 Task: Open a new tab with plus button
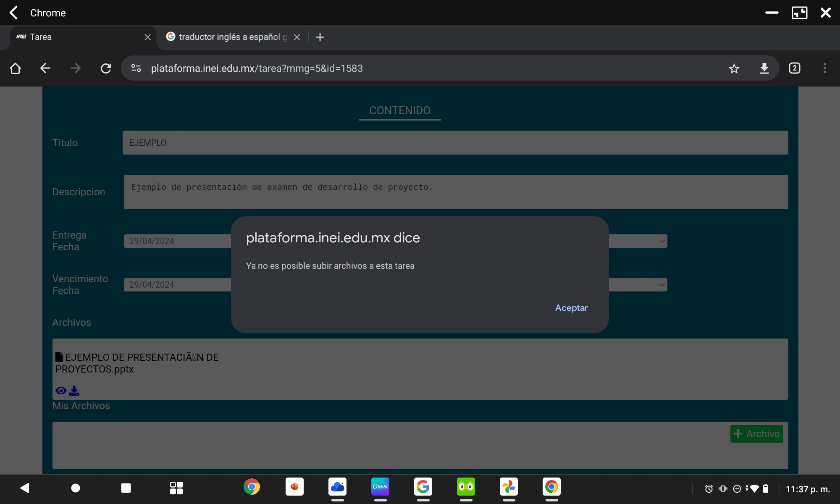[x=320, y=37]
